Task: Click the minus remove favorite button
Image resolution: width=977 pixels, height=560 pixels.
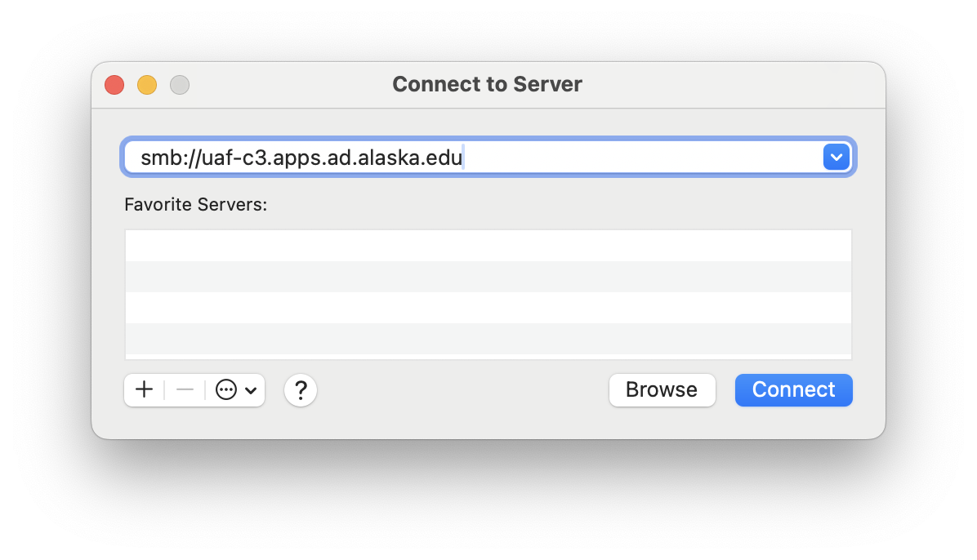Action: click(x=185, y=390)
